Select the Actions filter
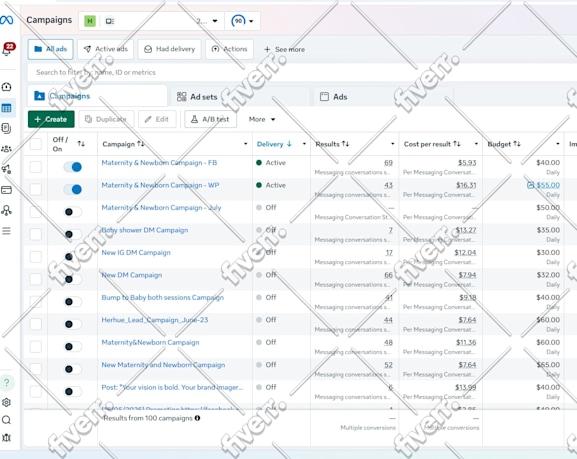The width and height of the screenshot is (577, 459). (x=229, y=49)
